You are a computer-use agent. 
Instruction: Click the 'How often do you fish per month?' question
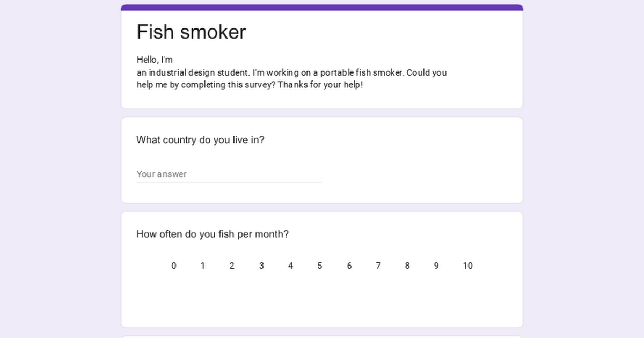(213, 234)
